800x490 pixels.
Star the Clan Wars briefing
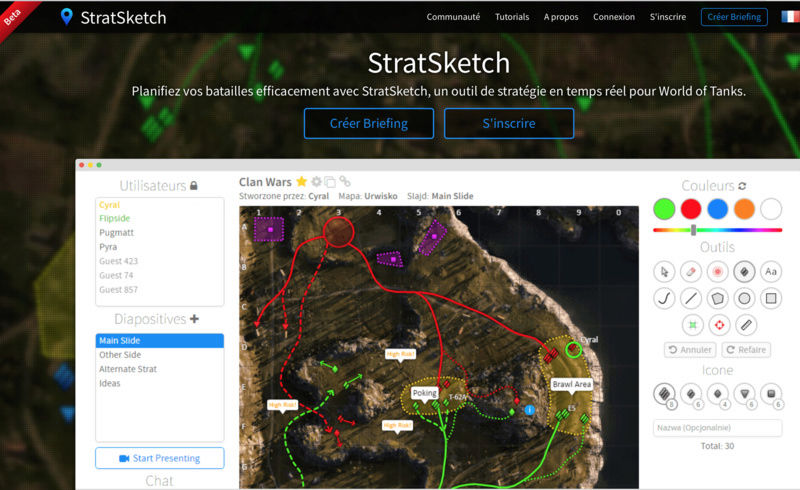pyautogui.click(x=302, y=181)
